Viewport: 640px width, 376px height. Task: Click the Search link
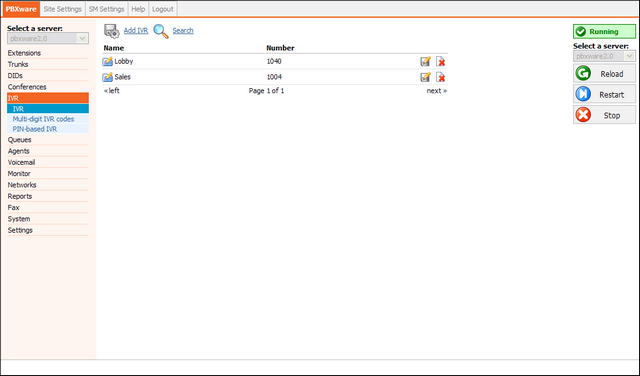[x=183, y=31]
